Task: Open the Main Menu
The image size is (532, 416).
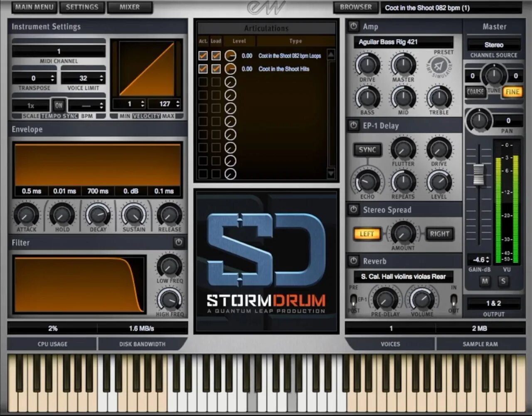Action: pos(34,7)
